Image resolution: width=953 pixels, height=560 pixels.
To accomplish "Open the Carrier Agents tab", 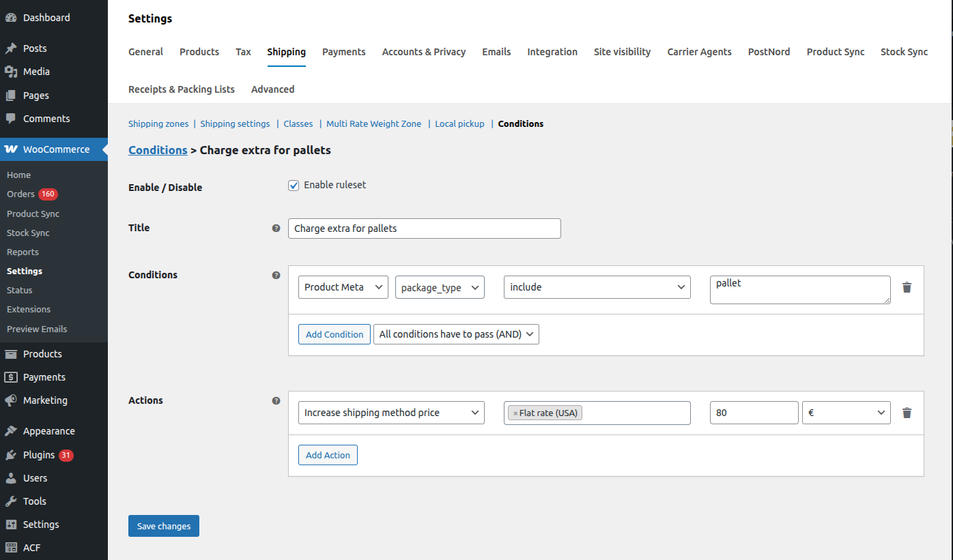I will (x=699, y=52).
